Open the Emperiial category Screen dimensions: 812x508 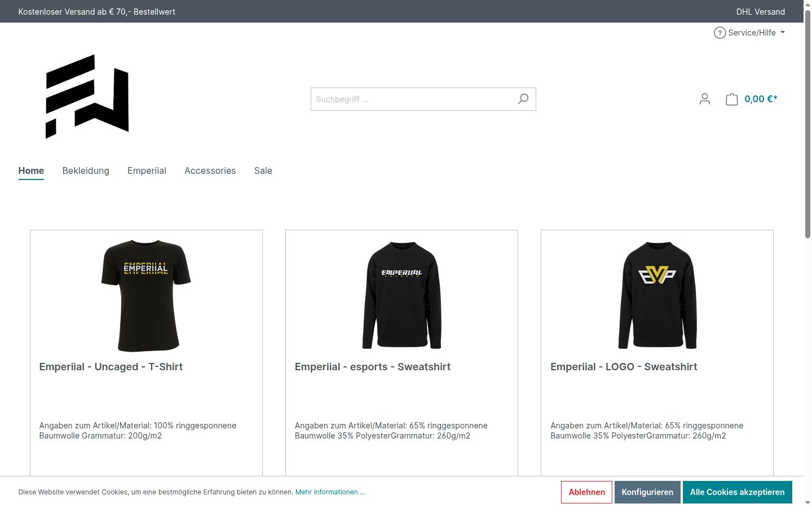coord(147,170)
